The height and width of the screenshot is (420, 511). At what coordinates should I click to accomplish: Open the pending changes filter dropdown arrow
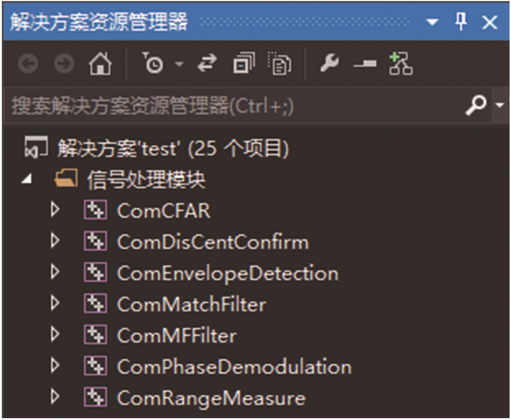click(179, 64)
